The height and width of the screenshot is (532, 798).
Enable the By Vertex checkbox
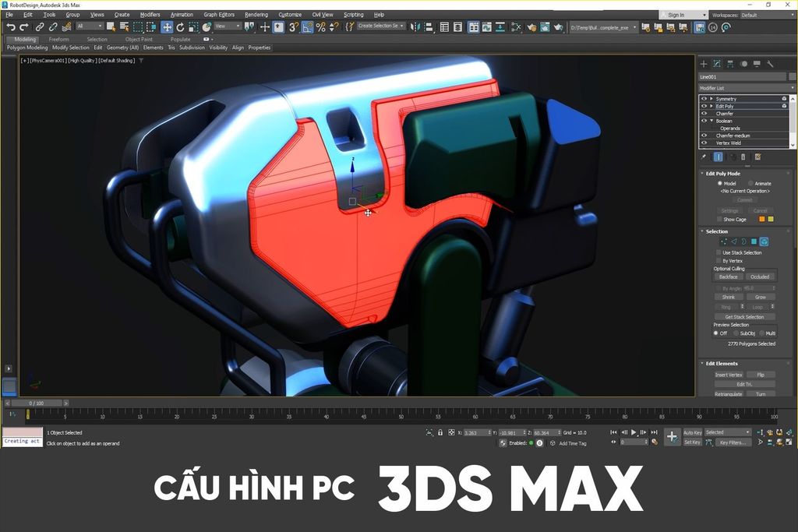[719, 260]
